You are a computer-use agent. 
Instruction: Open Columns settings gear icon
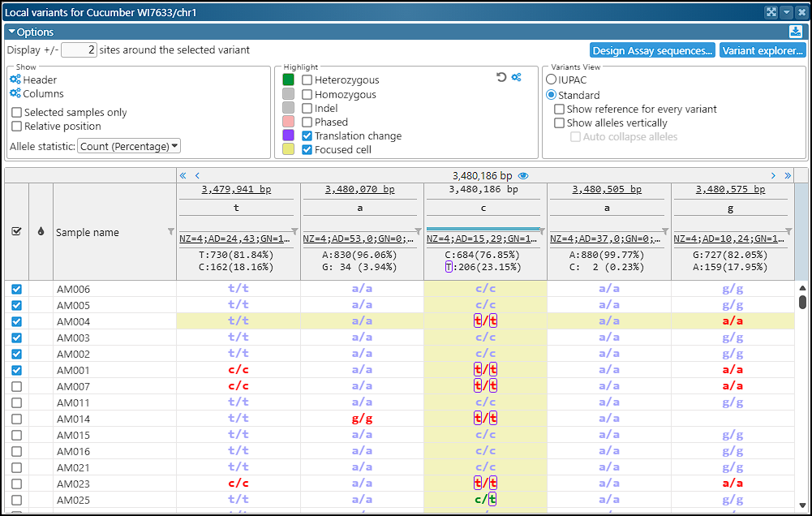tap(15, 94)
